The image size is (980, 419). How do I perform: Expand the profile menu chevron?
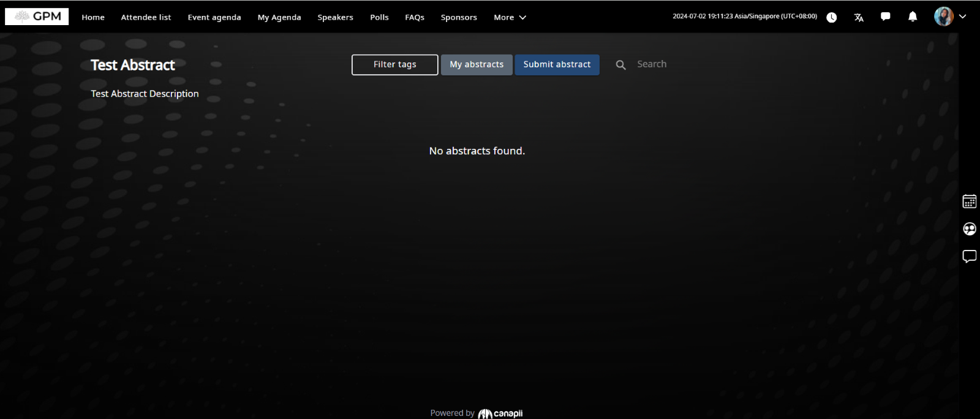(x=962, y=17)
